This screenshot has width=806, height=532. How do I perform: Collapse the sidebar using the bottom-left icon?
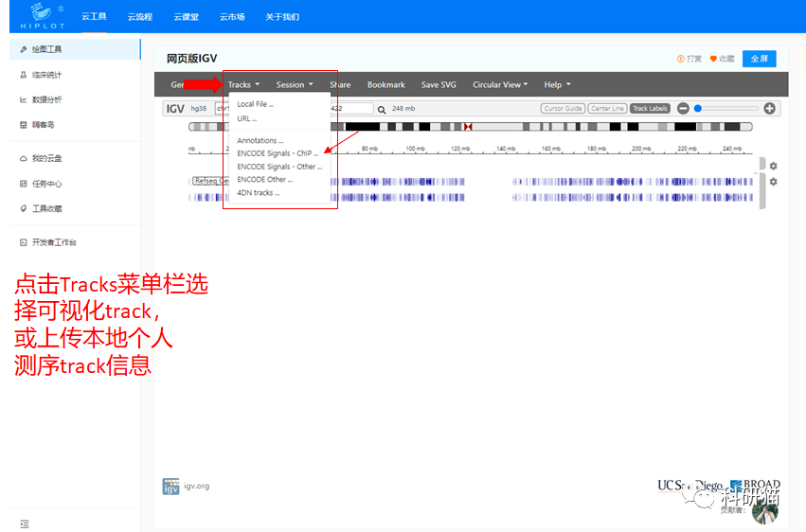[x=24, y=523]
